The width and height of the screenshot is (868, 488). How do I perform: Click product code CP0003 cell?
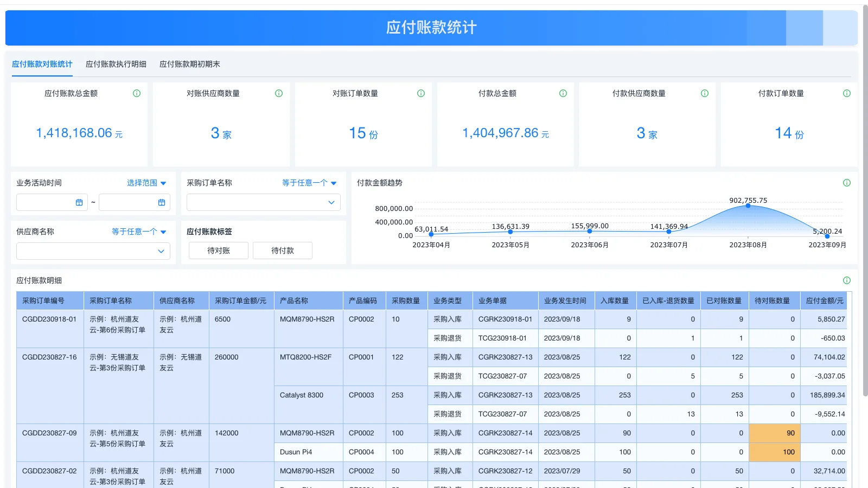coord(364,404)
